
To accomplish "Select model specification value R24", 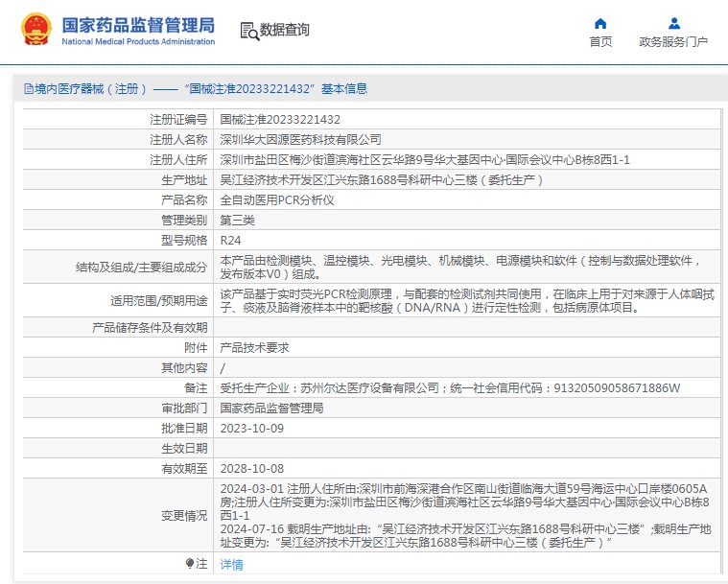I will point(230,241).
